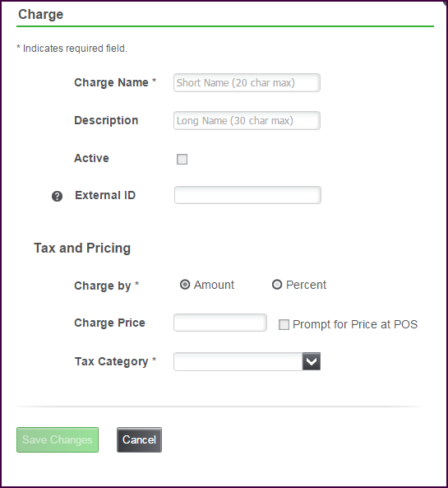
Task: Click the Charge Name field label
Action: [115, 82]
